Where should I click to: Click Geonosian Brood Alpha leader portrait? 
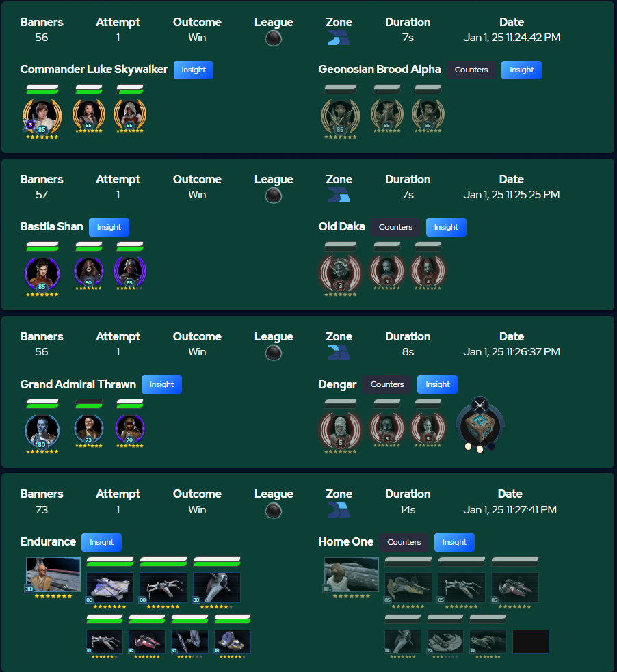click(x=341, y=116)
